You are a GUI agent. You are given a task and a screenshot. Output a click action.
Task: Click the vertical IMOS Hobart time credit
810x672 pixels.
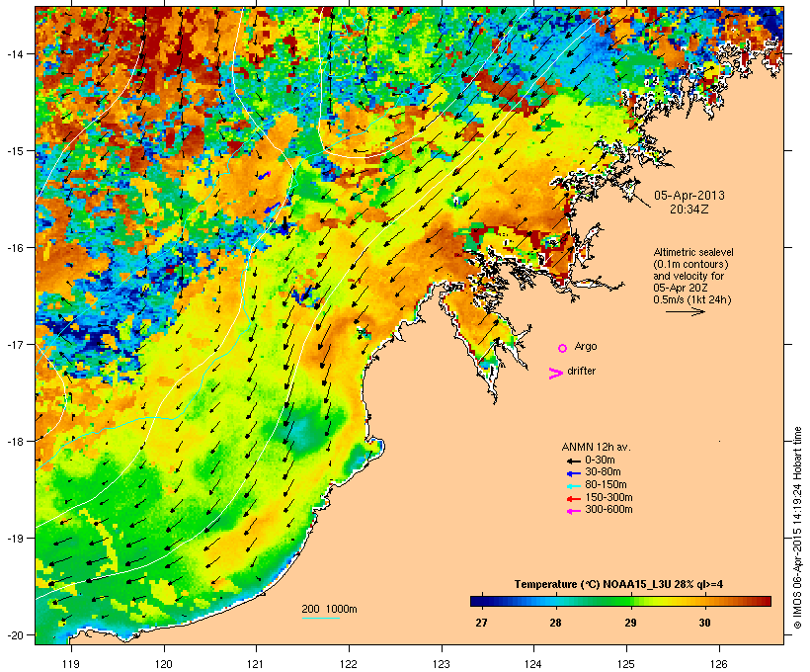coord(797,528)
